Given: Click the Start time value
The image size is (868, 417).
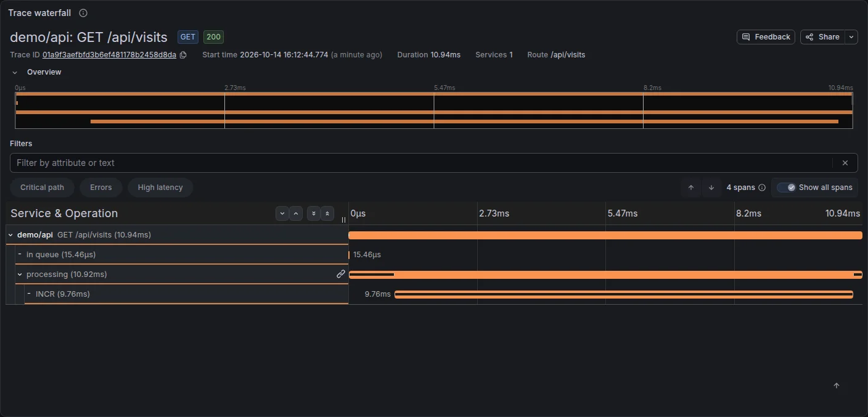Looking at the screenshot, I should 284,55.
